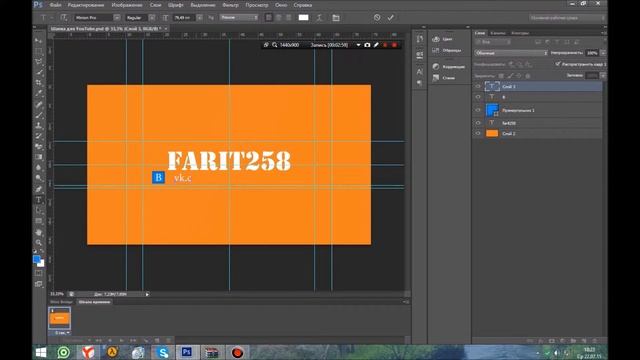This screenshot has height=360, width=640.
Task: Open the workspace switcher dropdown
Action: (x=567, y=18)
